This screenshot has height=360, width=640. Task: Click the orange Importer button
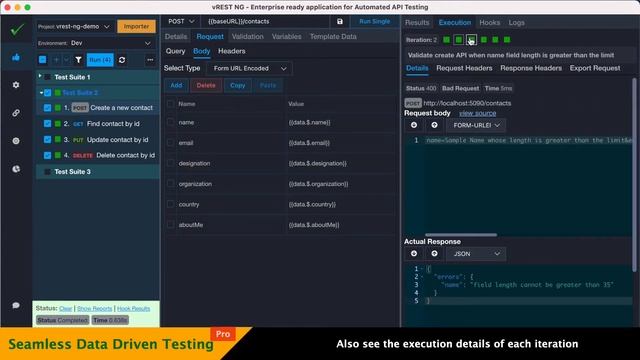click(136, 27)
